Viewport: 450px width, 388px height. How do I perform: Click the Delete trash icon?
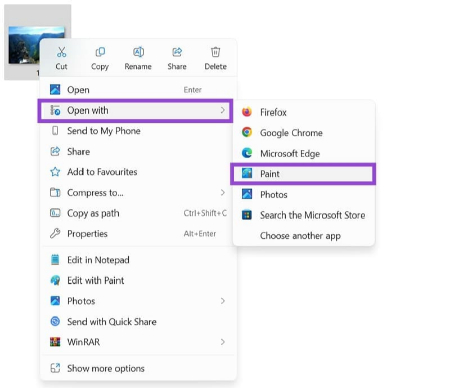[216, 52]
